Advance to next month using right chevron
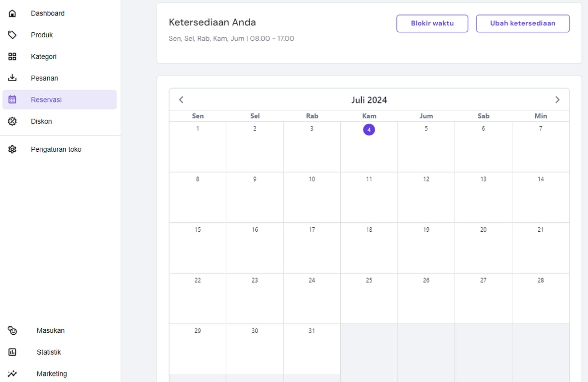Image resolution: width=588 pixels, height=382 pixels. point(557,99)
